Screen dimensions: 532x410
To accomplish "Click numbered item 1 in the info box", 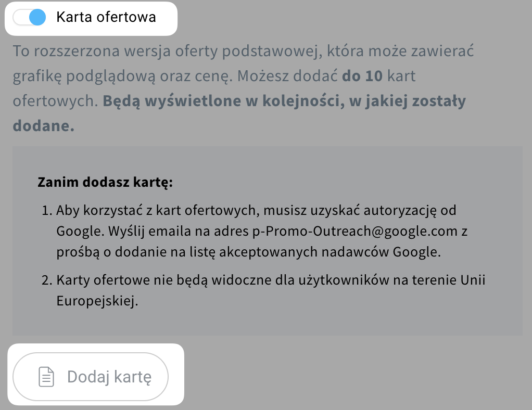I will [250, 230].
